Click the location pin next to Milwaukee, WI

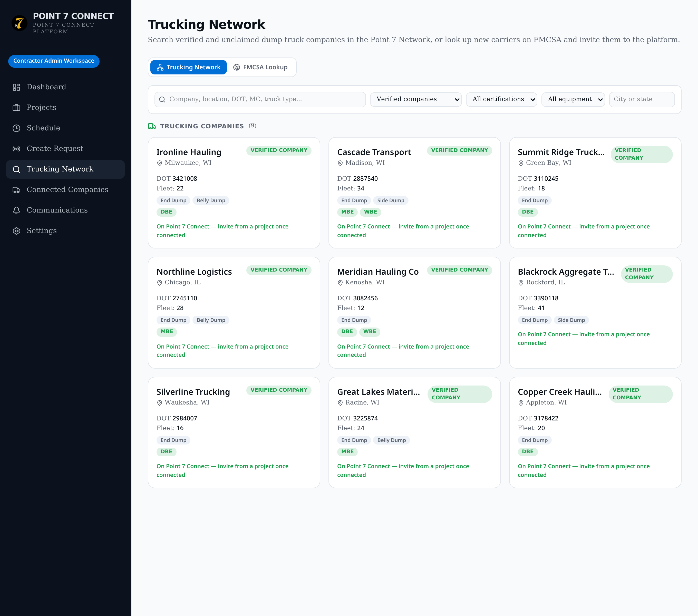pyautogui.click(x=159, y=163)
